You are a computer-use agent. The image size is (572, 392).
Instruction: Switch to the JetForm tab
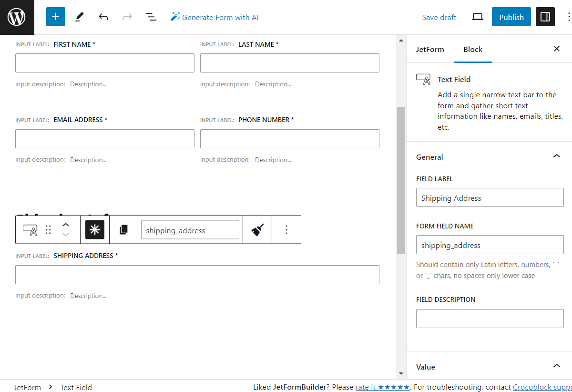point(430,49)
